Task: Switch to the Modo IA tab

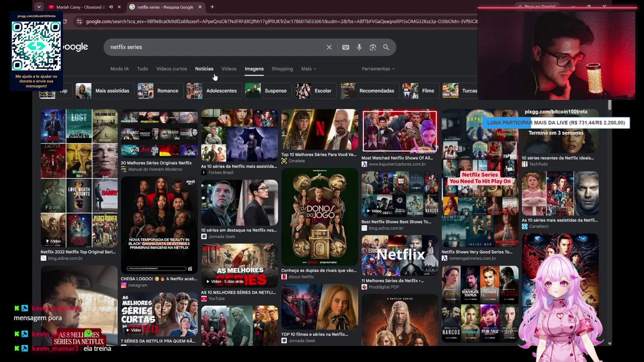Action: [119, 69]
